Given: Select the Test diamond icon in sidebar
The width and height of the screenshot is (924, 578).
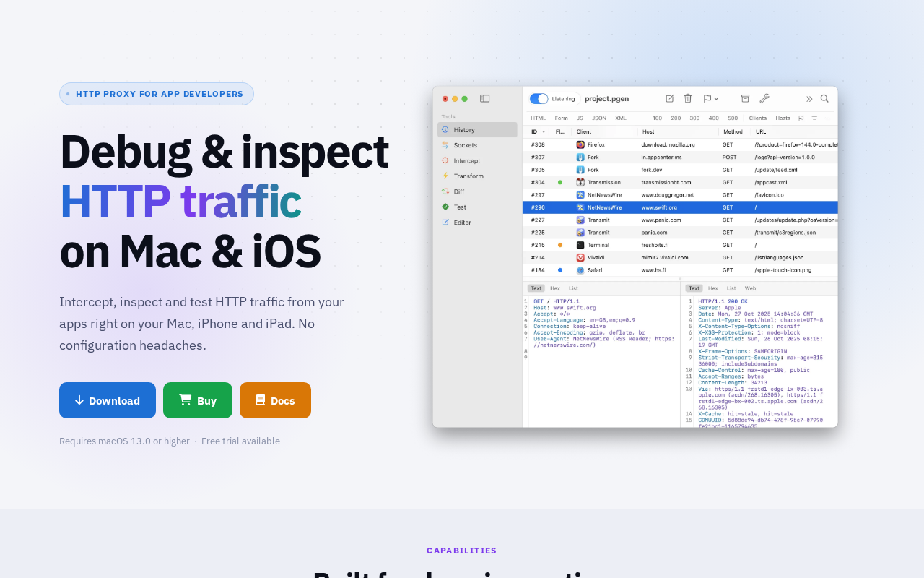Looking at the screenshot, I should coord(445,207).
